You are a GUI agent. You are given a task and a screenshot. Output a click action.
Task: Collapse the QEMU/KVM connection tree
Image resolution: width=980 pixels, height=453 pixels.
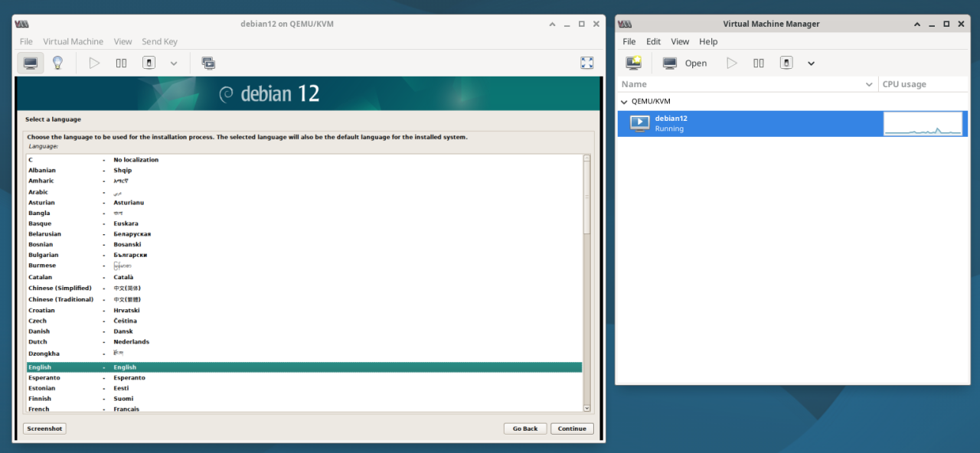pos(624,101)
